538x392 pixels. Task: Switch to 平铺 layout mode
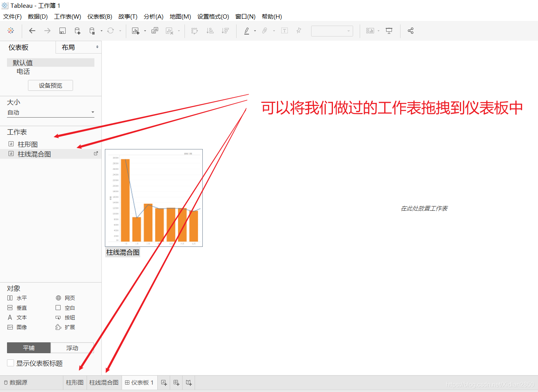(x=29, y=348)
